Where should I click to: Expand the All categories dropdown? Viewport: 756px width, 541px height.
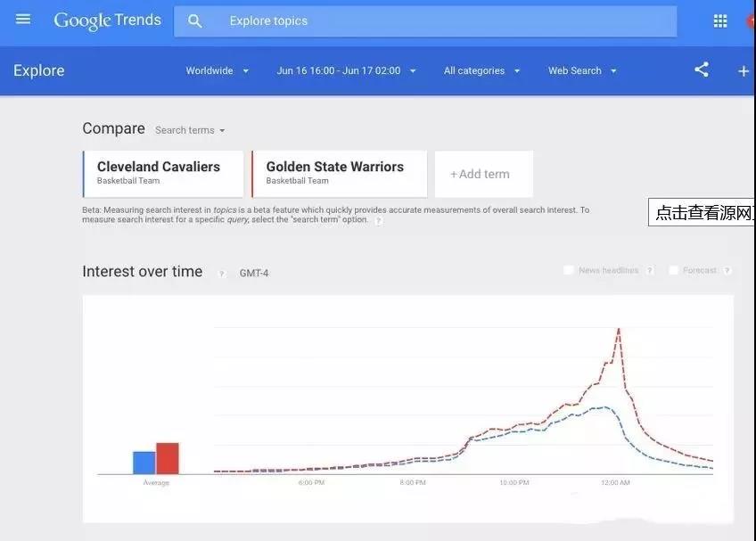[x=482, y=71]
